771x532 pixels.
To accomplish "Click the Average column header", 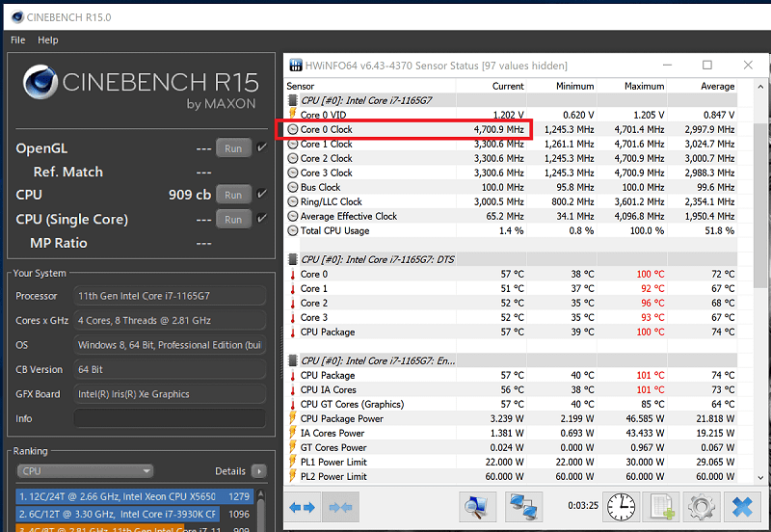I will click(702, 86).
